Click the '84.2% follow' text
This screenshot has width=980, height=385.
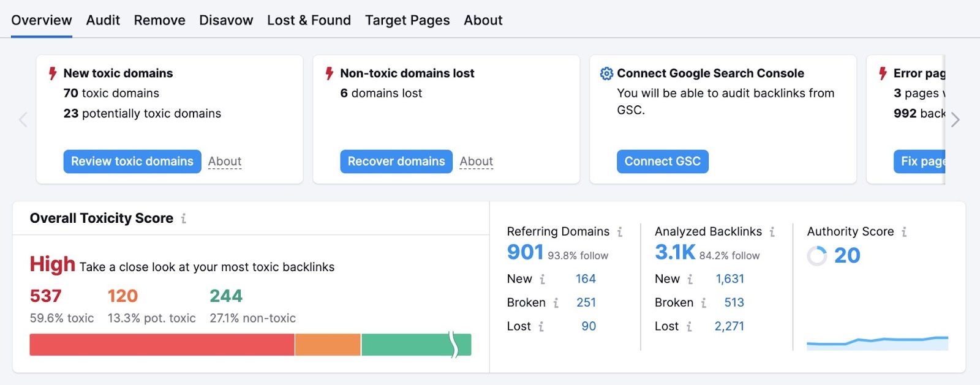coord(729,256)
